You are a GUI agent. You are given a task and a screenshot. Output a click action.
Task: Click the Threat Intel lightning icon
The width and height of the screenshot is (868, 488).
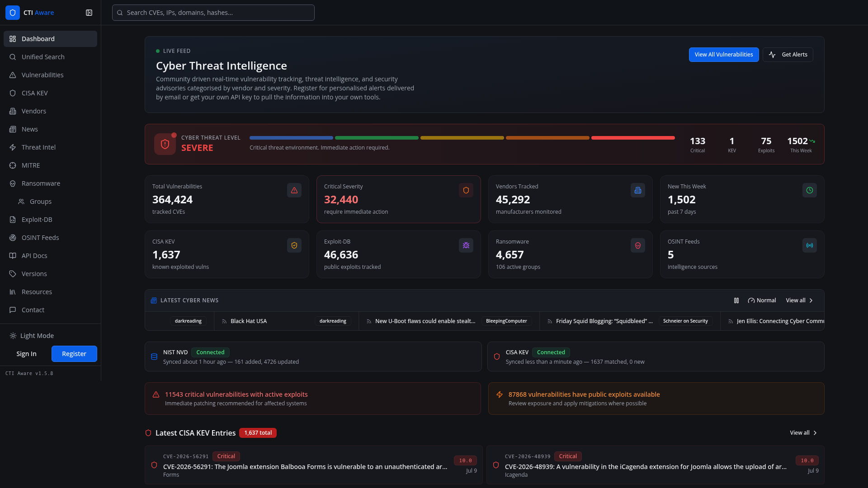[x=13, y=147]
